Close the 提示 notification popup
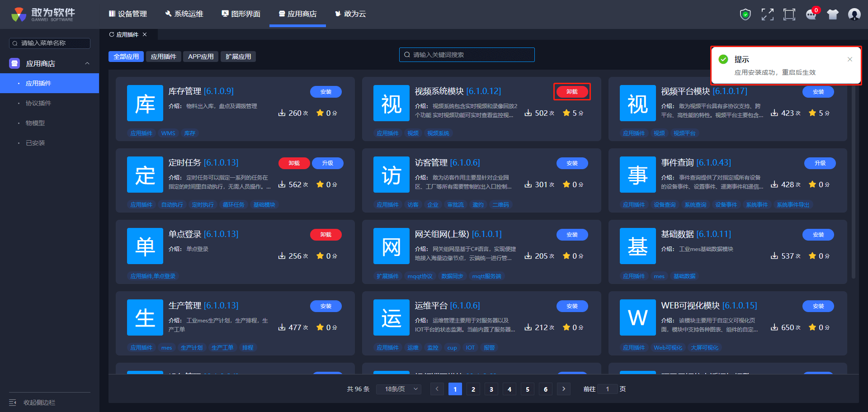This screenshot has height=412, width=868. tap(850, 59)
